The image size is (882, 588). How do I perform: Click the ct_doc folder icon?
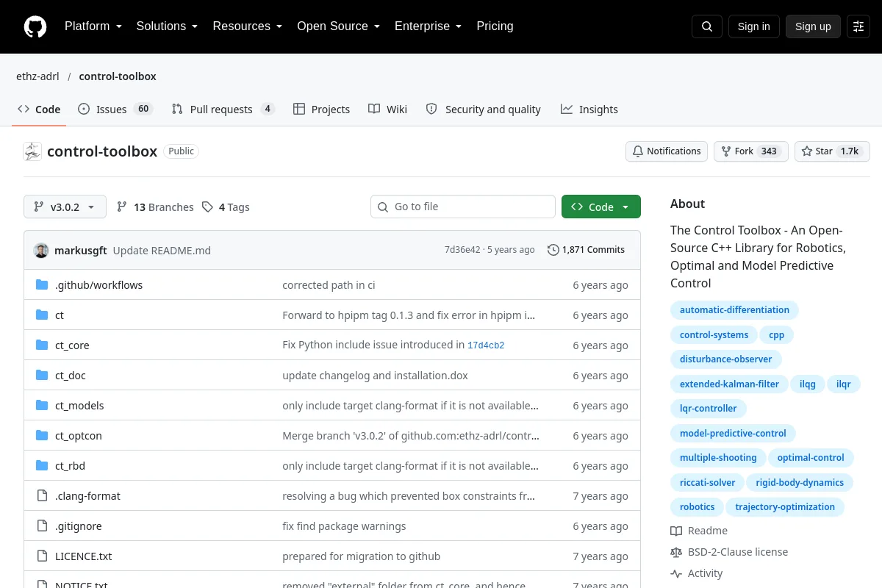coord(42,375)
